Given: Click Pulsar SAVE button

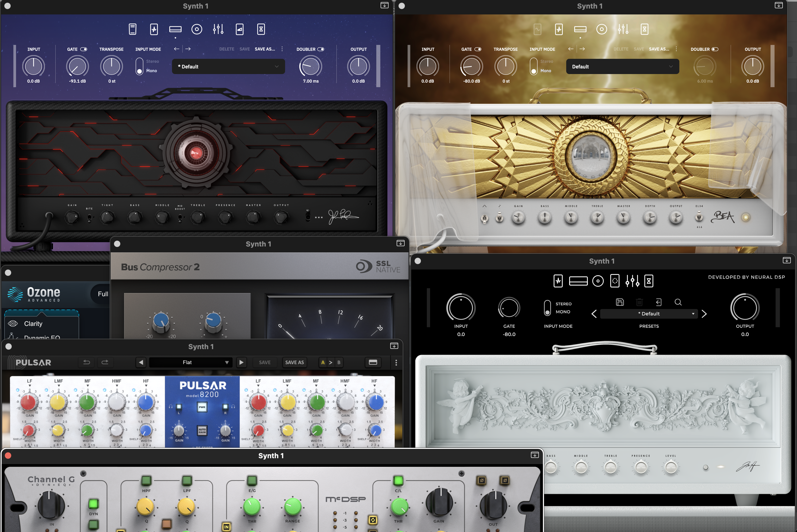Looking at the screenshot, I should click(265, 362).
